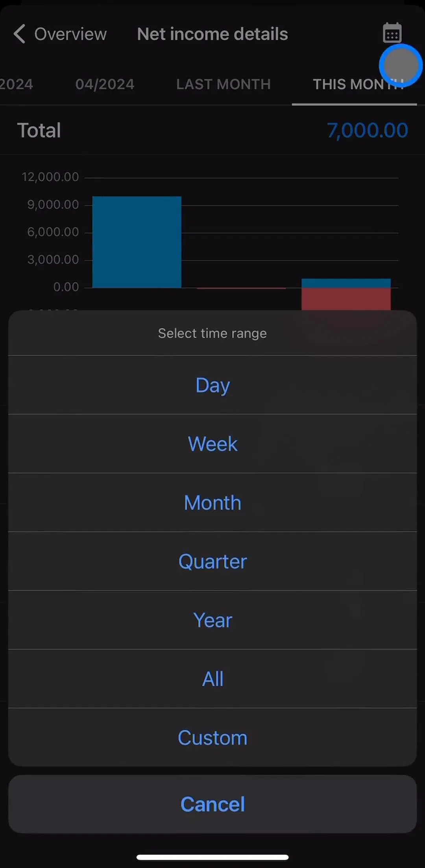The image size is (425, 868).
Task: Select the Day time range
Action: tap(213, 385)
